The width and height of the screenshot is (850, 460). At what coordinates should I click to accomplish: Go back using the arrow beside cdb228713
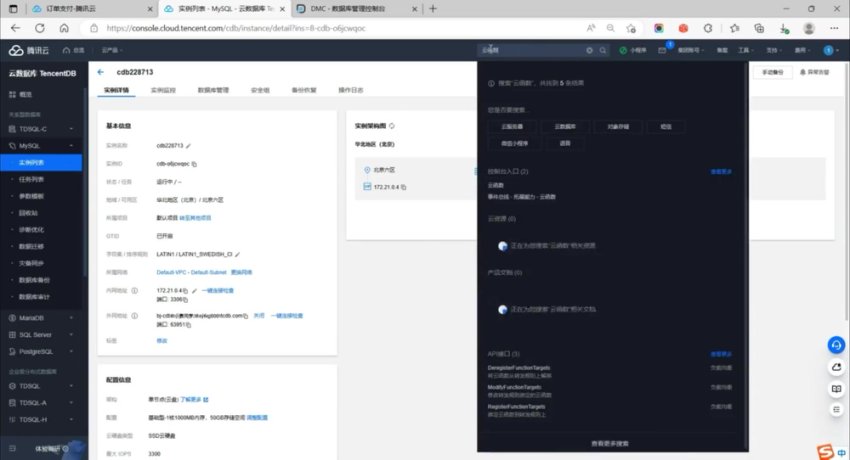pos(100,72)
